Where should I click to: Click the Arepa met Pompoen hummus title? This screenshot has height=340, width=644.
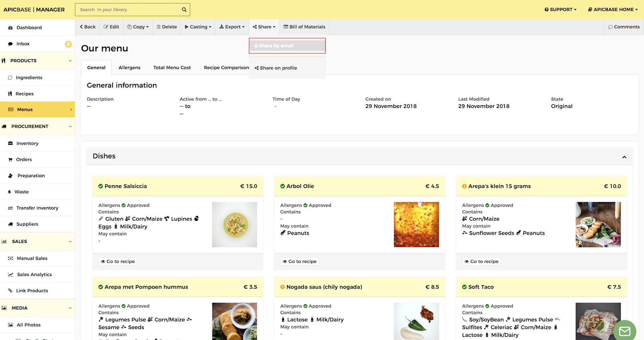point(146,287)
